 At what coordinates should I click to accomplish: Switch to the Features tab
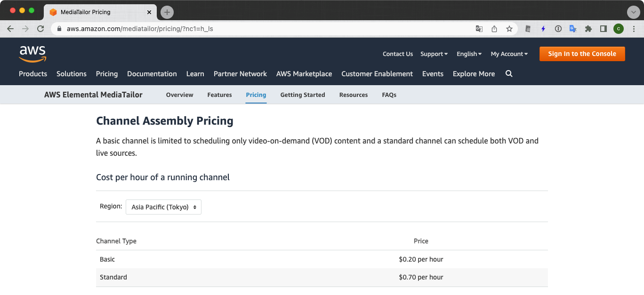[219, 95]
